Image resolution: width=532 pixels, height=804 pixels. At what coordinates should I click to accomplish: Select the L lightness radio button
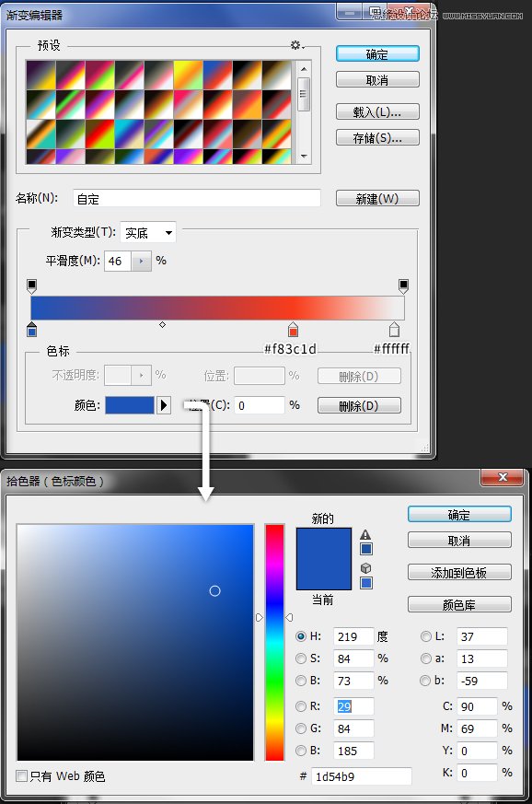(425, 636)
